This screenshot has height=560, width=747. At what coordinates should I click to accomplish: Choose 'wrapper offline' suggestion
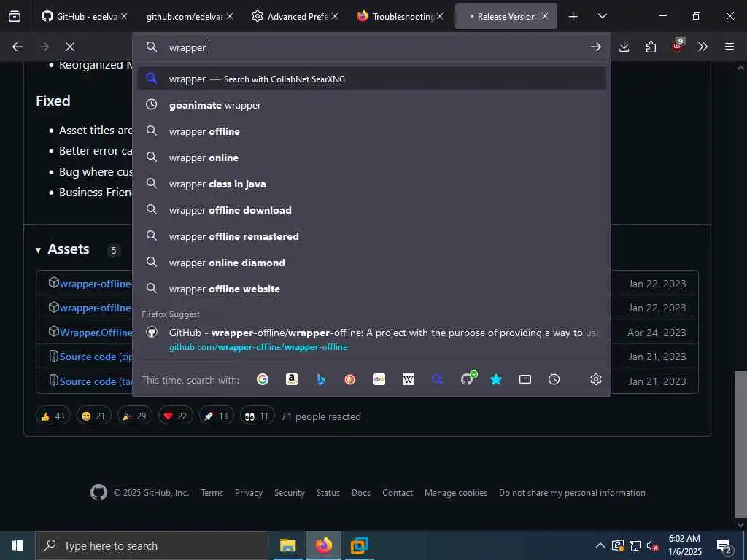pos(371,131)
